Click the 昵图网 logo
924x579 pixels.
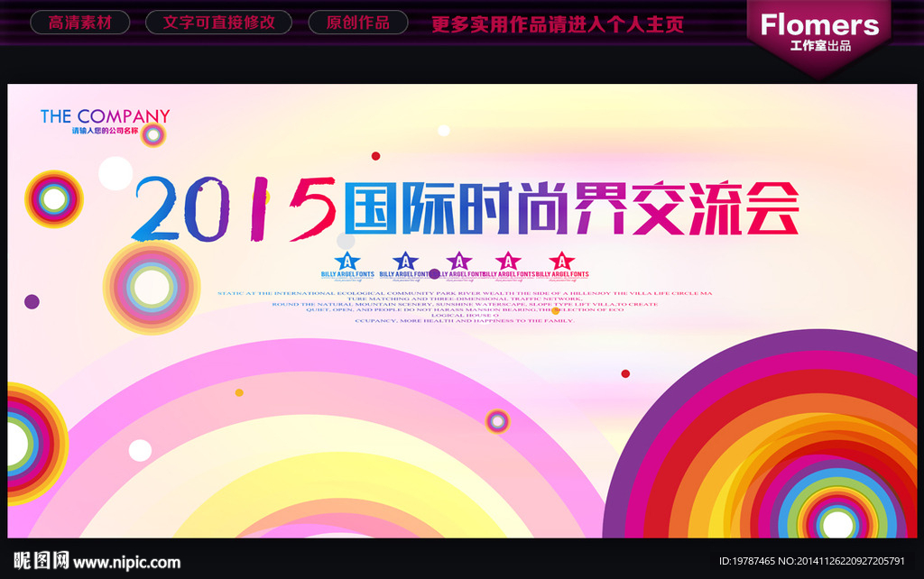42,561
